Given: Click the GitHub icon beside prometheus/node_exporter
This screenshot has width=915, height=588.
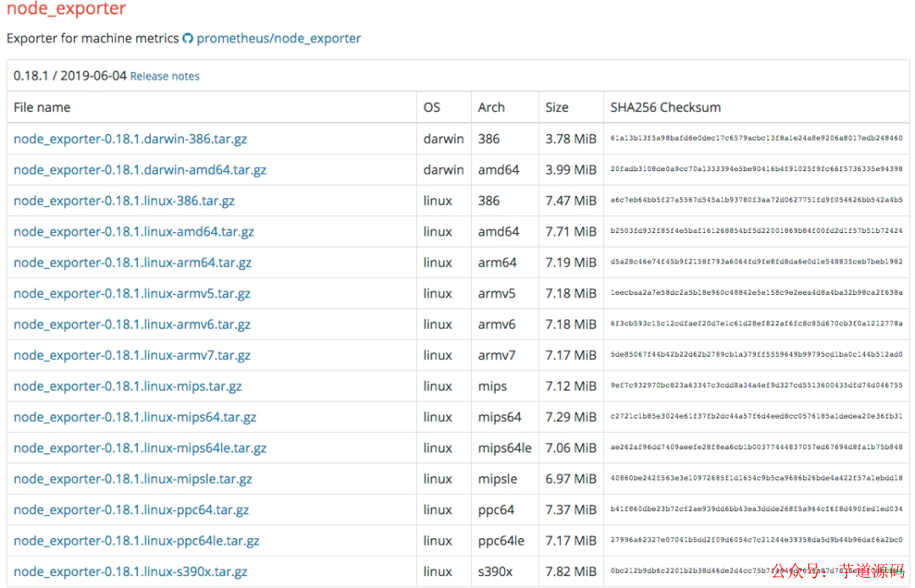Looking at the screenshot, I should [x=187, y=38].
